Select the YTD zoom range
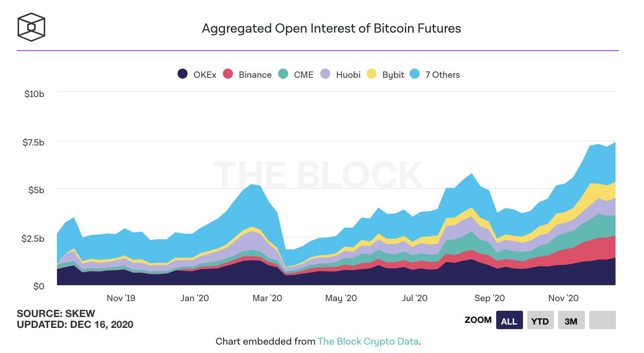 point(540,320)
